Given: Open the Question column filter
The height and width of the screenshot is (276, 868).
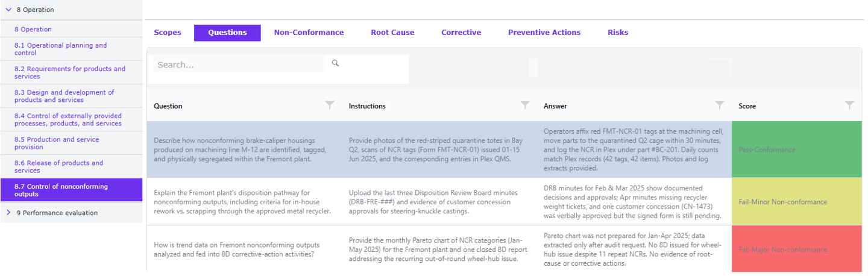Looking at the screenshot, I should click(330, 105).
